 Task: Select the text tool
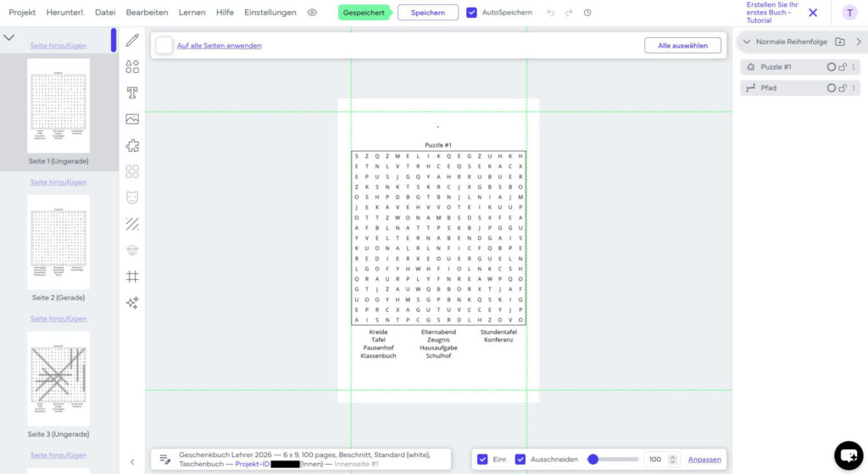click(x=132, y=92)
